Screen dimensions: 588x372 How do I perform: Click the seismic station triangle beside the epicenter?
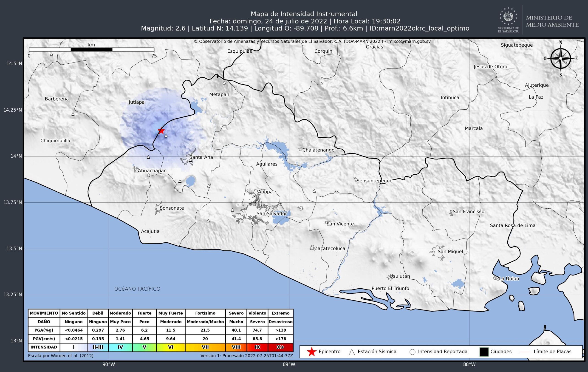click(166, 136)
